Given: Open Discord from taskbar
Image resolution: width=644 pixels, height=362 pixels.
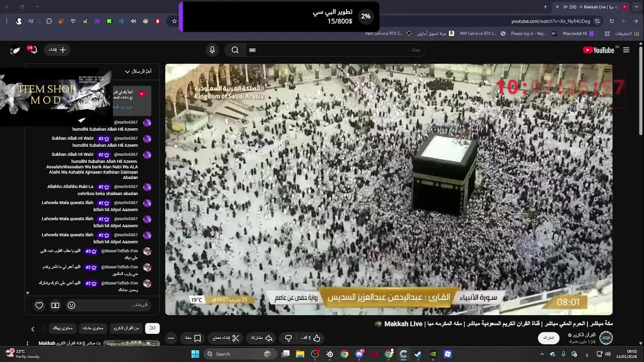Looking at the screenshot, I should [x=359, y=354].
